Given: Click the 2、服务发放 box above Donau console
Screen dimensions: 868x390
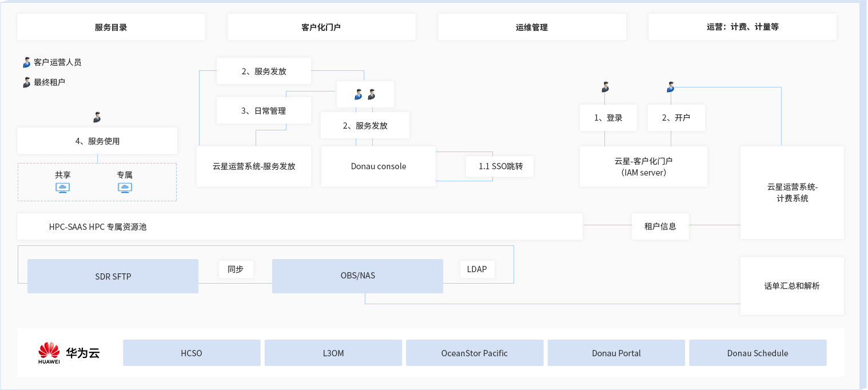Looking at the screenshot, I should pyautogui.click(x=365, y=125).
